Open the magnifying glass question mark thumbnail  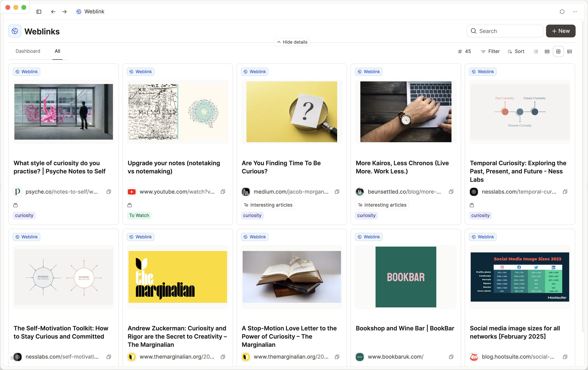(x=292, y=112)
